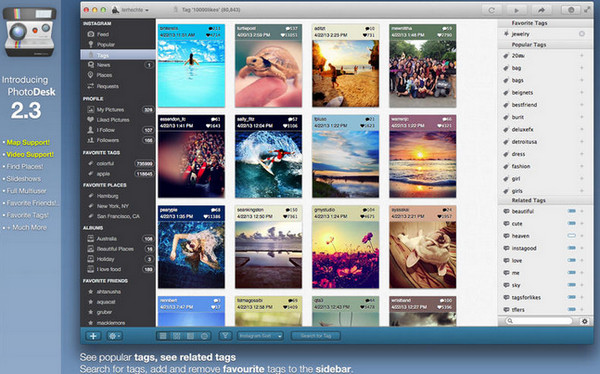Click the Search for Tag button
This screenshot has height=374, width=600.
coord(316,336)
